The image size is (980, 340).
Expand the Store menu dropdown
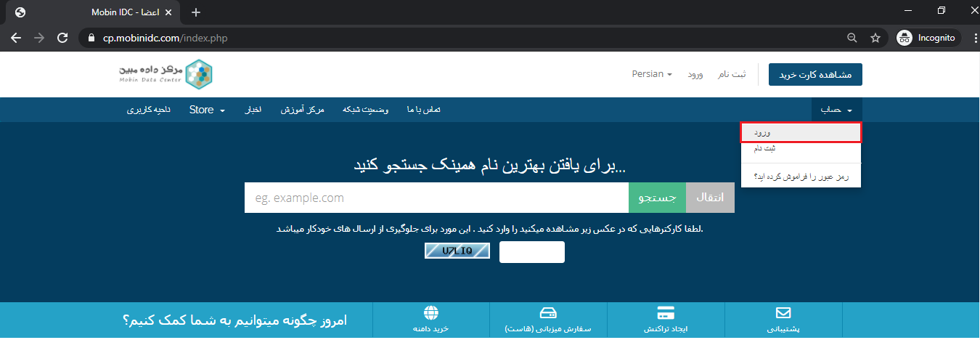click(207, 110)
